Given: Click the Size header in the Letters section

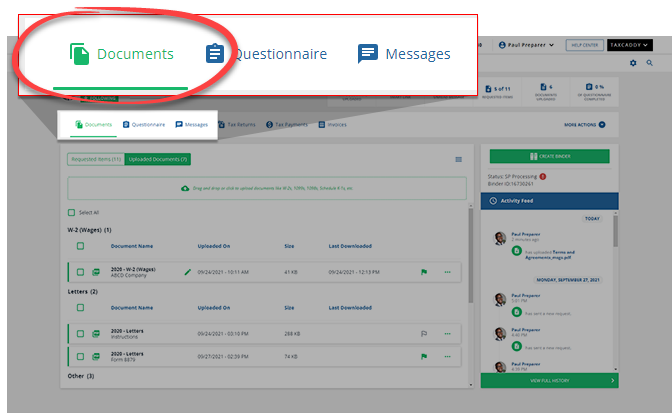Looking at the screenshot, I should pyautogui.click(x=289, y=308).
